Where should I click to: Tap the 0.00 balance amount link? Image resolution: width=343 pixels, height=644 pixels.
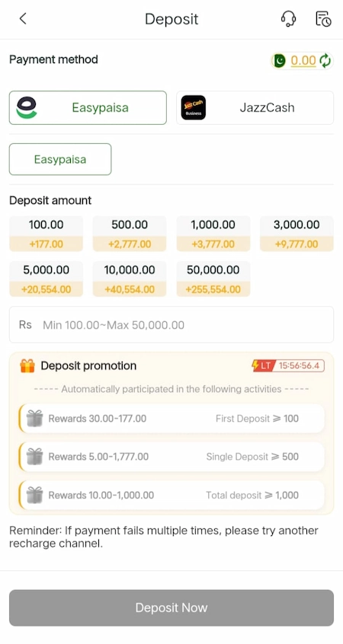pos(303,61)
